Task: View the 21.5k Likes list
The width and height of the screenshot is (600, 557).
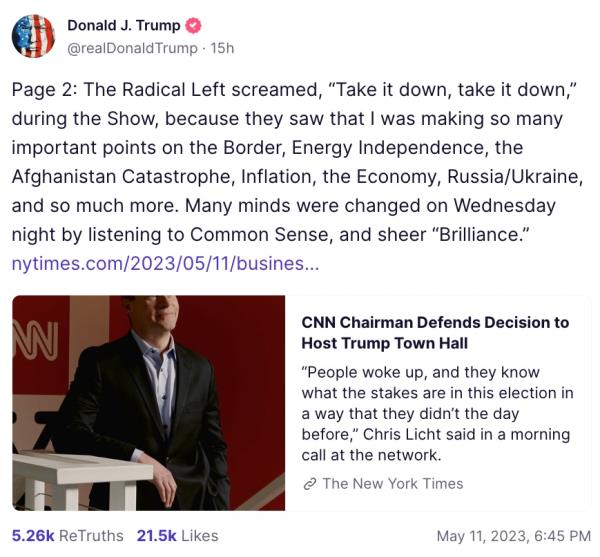Action: click(x=177, y=536)
